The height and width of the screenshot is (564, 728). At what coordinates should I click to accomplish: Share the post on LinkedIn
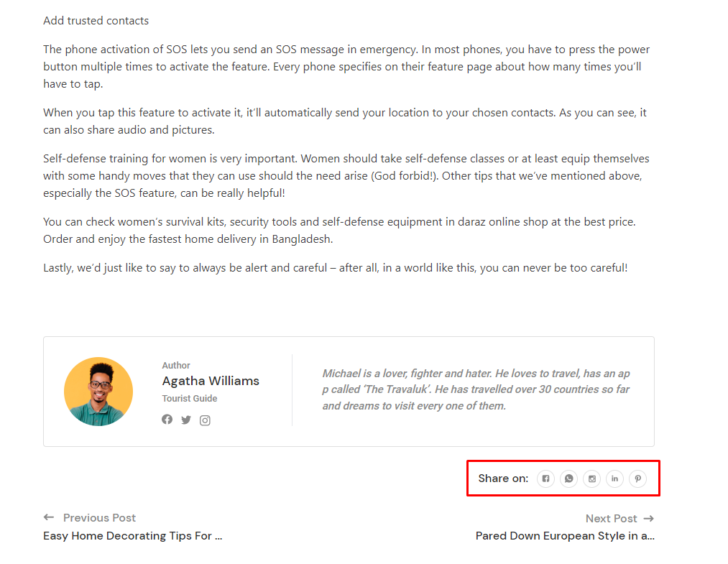[614, 479]
